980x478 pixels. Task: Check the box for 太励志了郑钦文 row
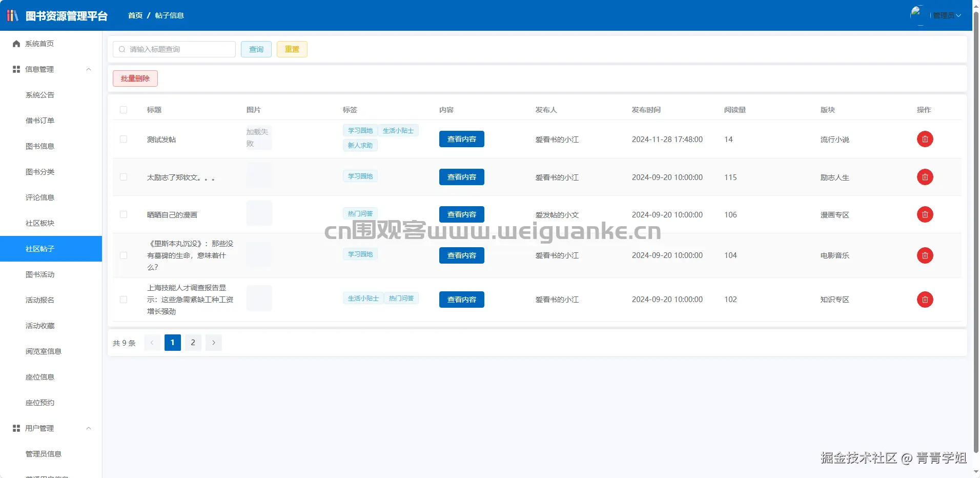click(124, 177)
